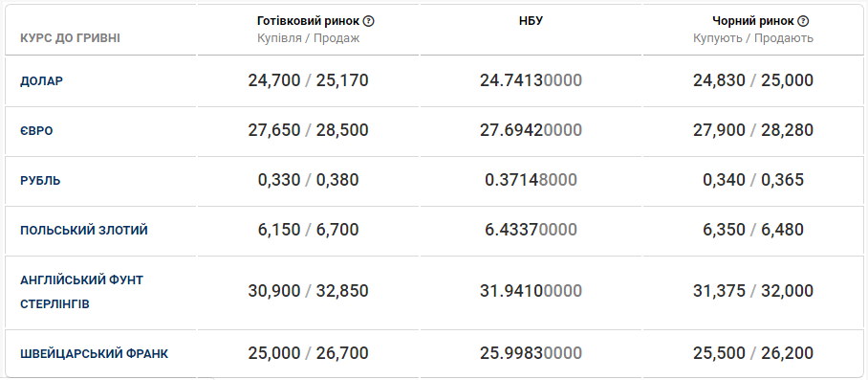Click the ШВЕЙЦАРСЬКИЙ ФРАНК link
The width and height of the screenshot is (868, 380).
point(94,354)
